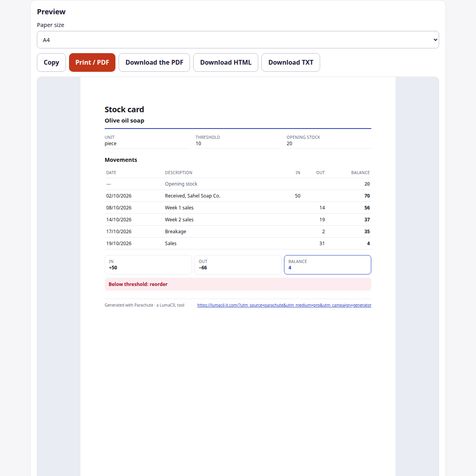Click the 'Below threshold: reorder' alert
This screenshot has height=476, width=476.
[238, 284]
